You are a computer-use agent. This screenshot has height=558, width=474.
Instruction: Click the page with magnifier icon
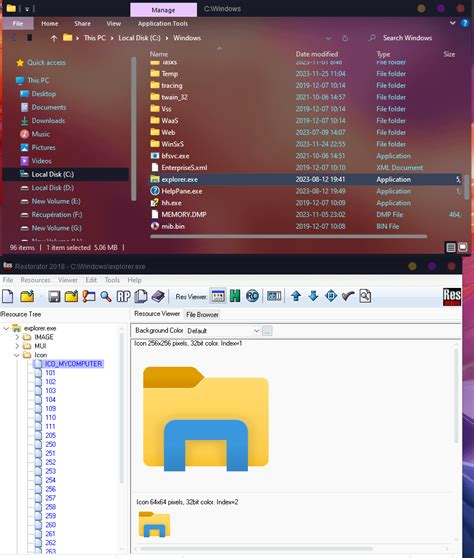(365, 296)
